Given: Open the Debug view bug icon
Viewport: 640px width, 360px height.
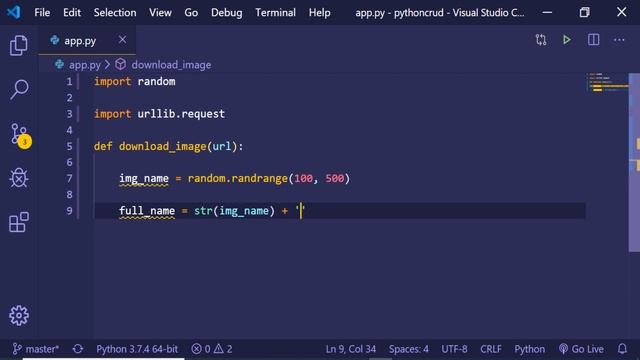Looking at the screenshot, I should [19, 178].
